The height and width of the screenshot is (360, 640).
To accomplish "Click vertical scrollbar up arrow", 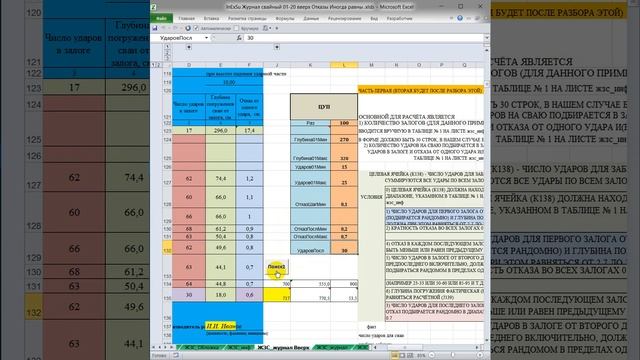I will (x=487, y=50).
